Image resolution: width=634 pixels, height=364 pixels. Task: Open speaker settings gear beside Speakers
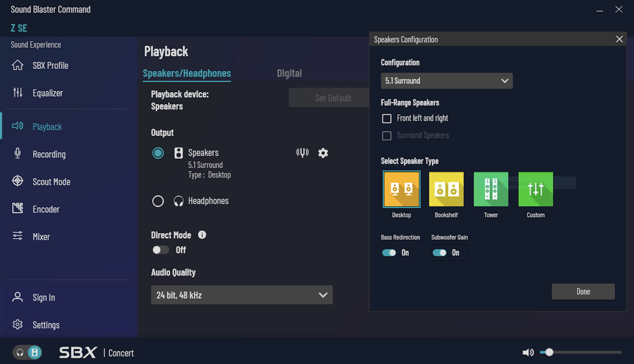coord(323,153)
